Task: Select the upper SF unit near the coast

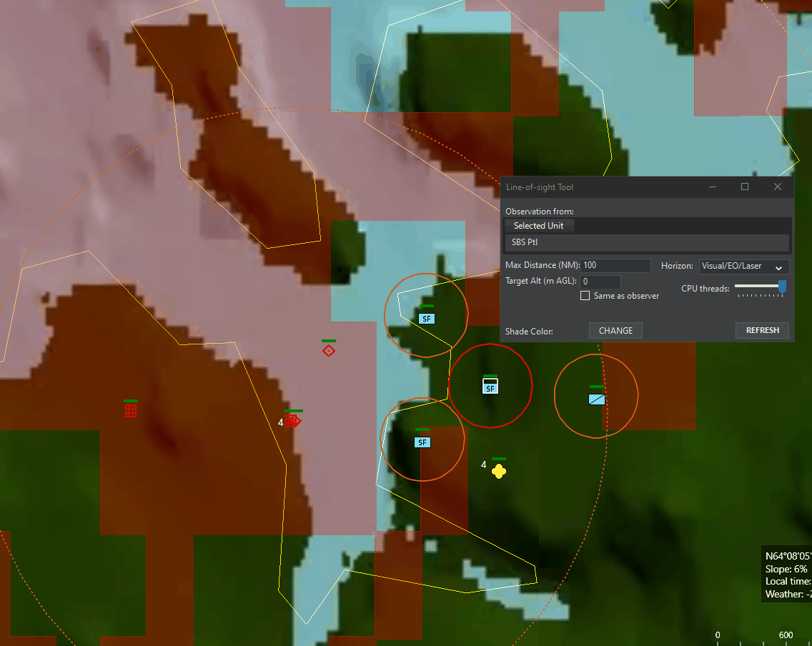Action: click(x=427, y=318)
